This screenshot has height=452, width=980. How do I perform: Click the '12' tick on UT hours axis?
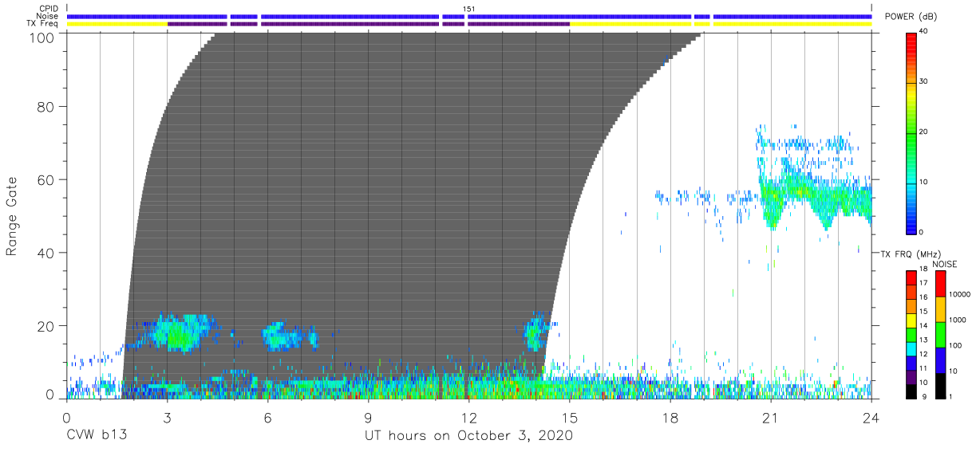click(469, 418)
